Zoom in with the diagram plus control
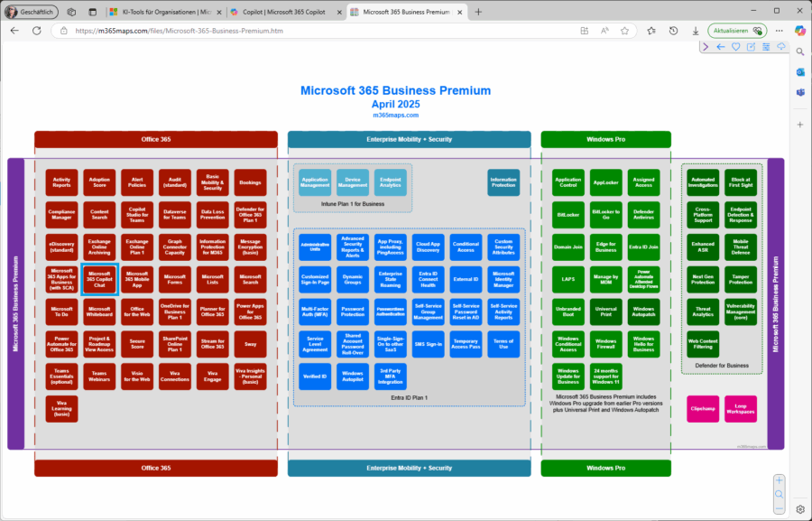Viewport: 812px width, 521px height. tap(779, 480)
